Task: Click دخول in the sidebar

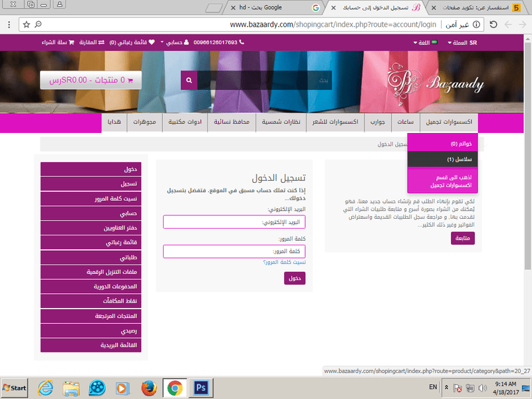Action: [91, 170]
